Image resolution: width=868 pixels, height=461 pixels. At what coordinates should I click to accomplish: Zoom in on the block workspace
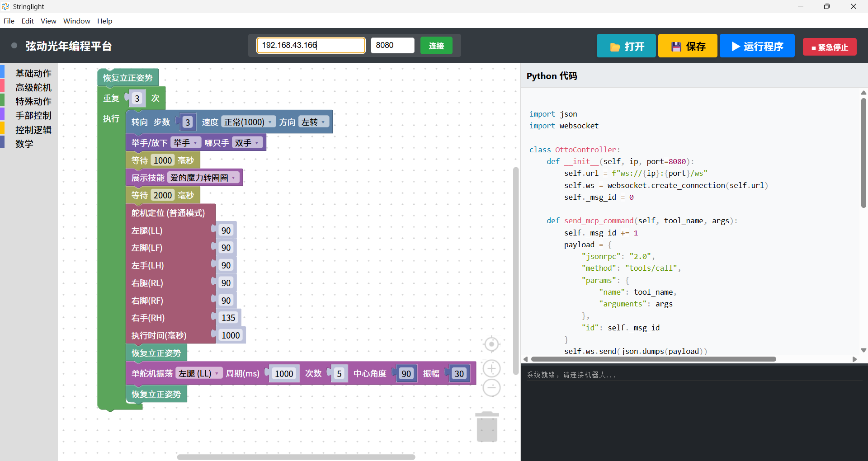click(492, 368)
